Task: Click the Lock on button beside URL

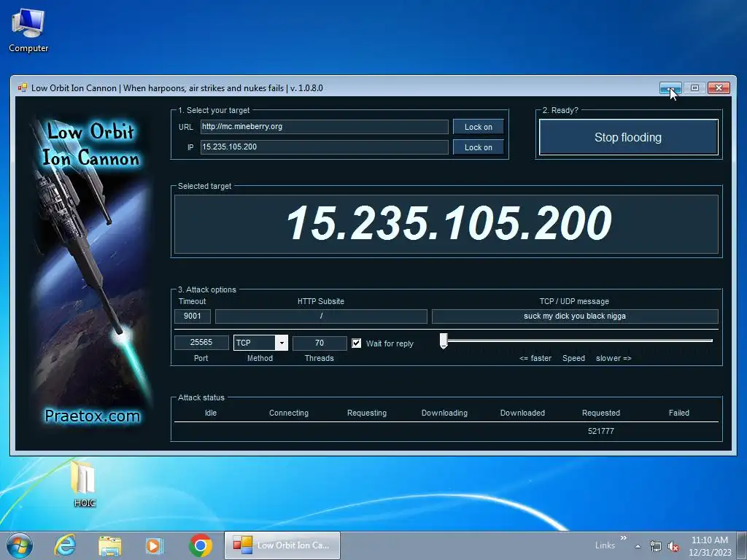Action: tap(479, 127)
